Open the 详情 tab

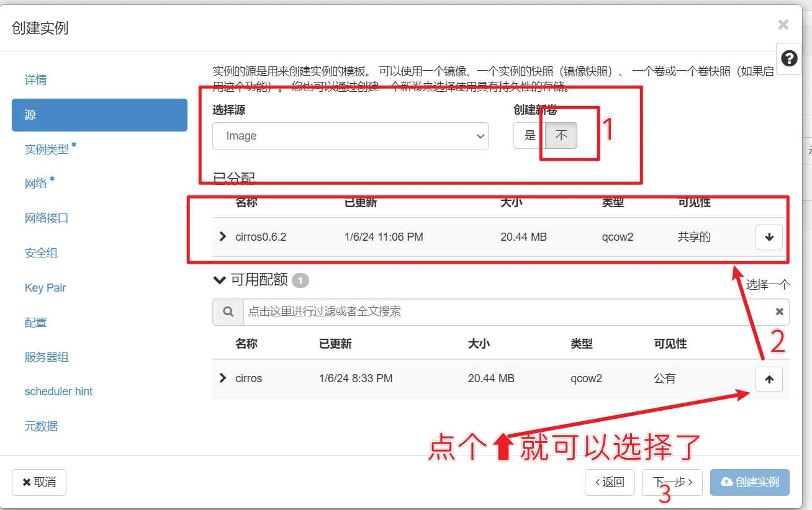(x=35, y=80)
